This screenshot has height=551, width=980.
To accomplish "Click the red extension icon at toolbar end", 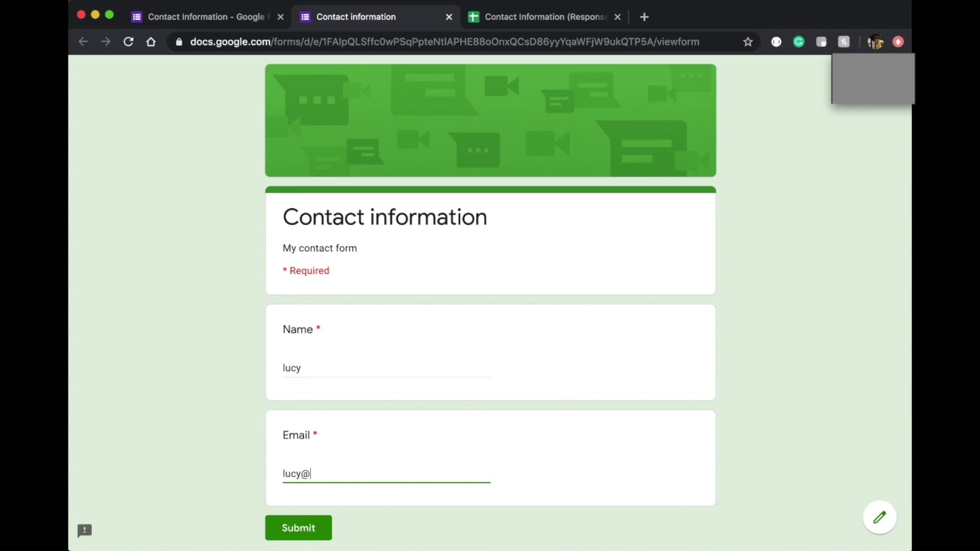I will tap(898, 42).
